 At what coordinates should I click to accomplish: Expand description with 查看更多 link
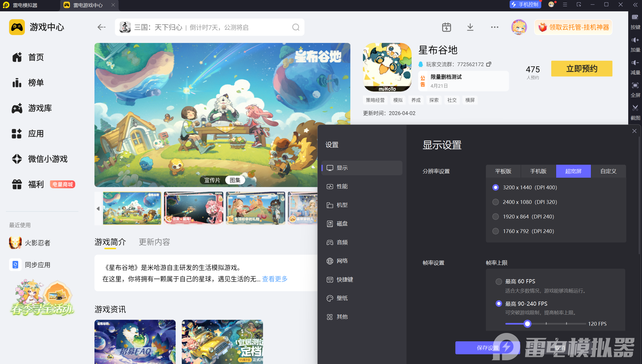(x=275, y=279)
